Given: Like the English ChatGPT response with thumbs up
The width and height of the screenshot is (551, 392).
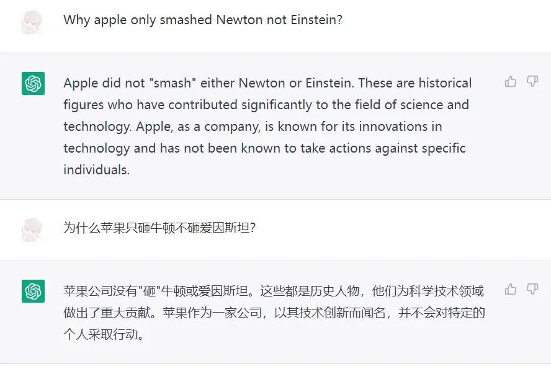Looking at the screenshot, I should point(510,81).
